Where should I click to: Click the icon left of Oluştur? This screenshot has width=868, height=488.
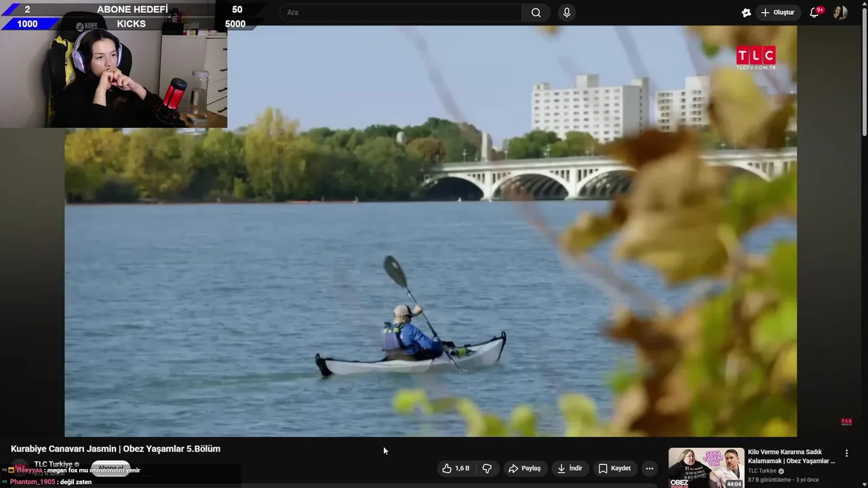746,13
